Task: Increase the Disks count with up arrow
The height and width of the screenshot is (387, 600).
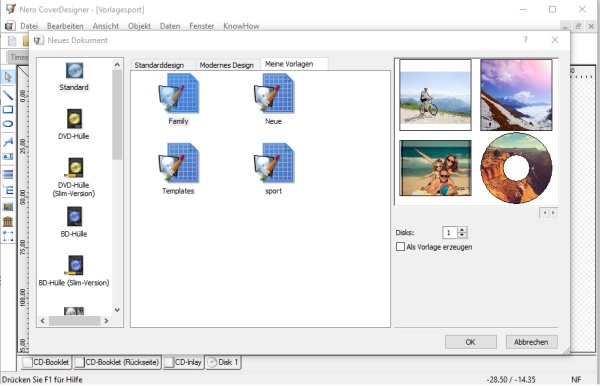Action: tap(462, 230)
